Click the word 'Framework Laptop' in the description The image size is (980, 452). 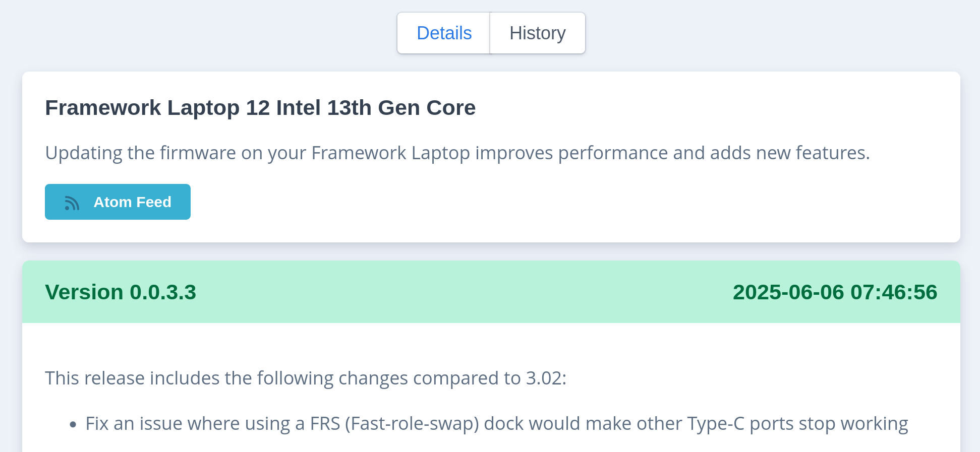click(x=391, y=153)
